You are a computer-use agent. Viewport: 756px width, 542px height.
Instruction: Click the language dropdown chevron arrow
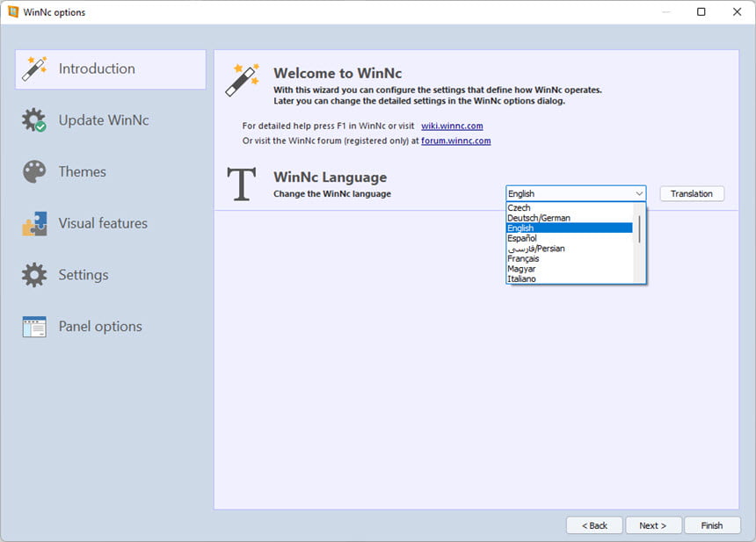(x=639, y=193)
